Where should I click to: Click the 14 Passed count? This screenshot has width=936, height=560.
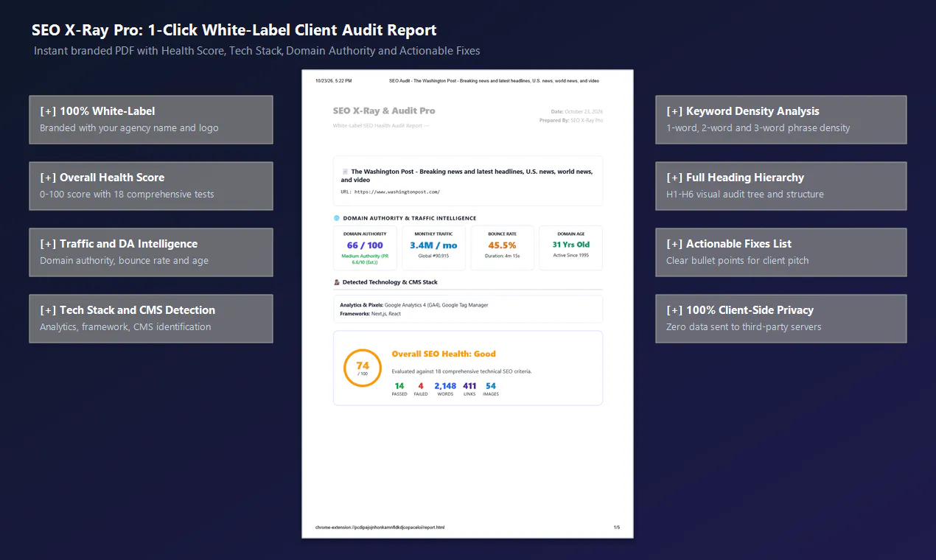coord(399,389)
